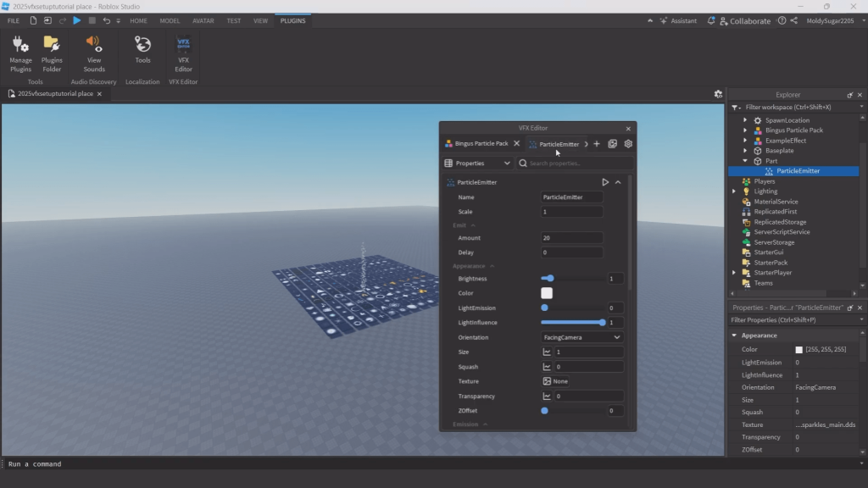Expand SpawnLocation in Explorer
Image resolution: width=868 pixels, height=488 pixels.
coord(744,120)
